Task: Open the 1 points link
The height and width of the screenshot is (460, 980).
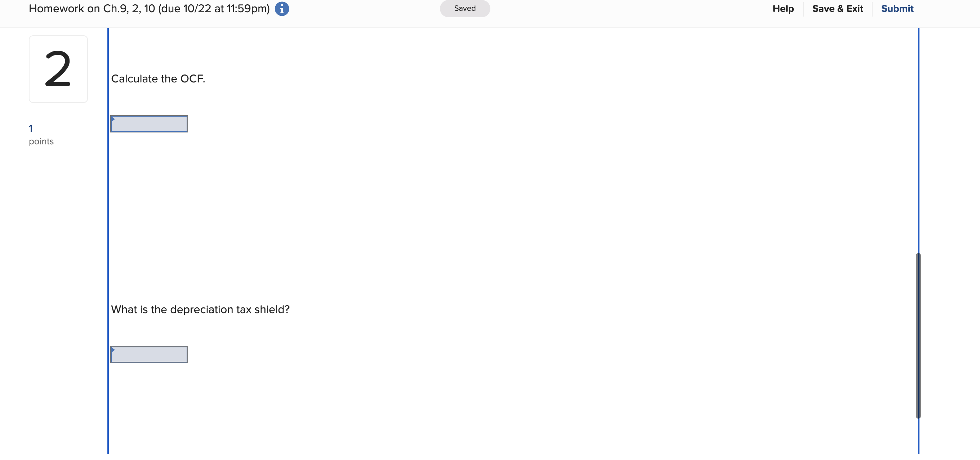Action: pos(31,128)
